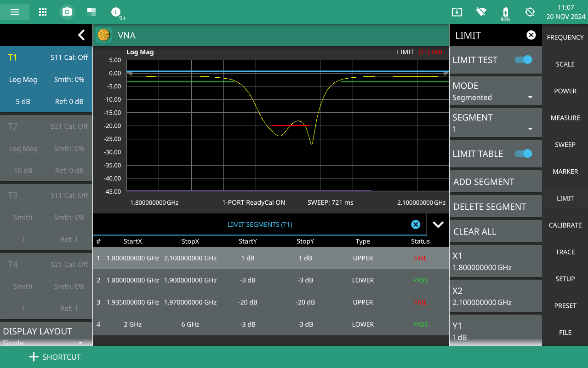Close the LIMIT panel
Screen dimensions: 588x368
click(531, 35)
